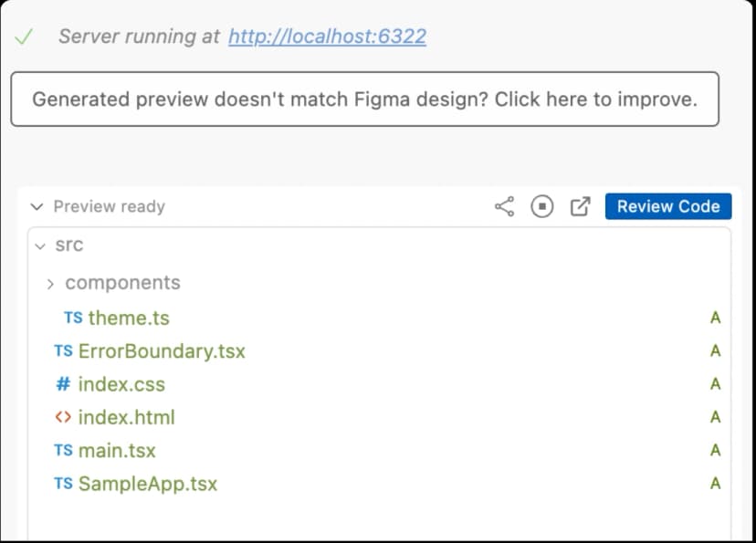Image resolution: width=756 pixels, height=543 pixels.
Task: Collapse the Preview ready section
Action: (37, 206)
